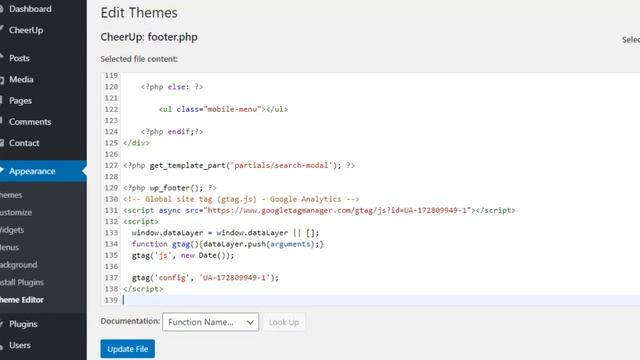Click the Selected file content label
This screenshot has height=360, width=640.
click(x=139, y=59)
